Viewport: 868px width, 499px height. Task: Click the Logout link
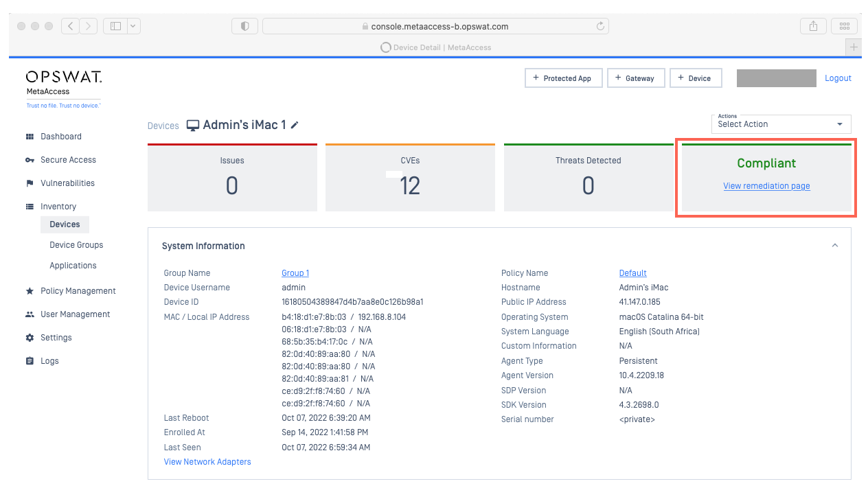(x=838, y=78)
